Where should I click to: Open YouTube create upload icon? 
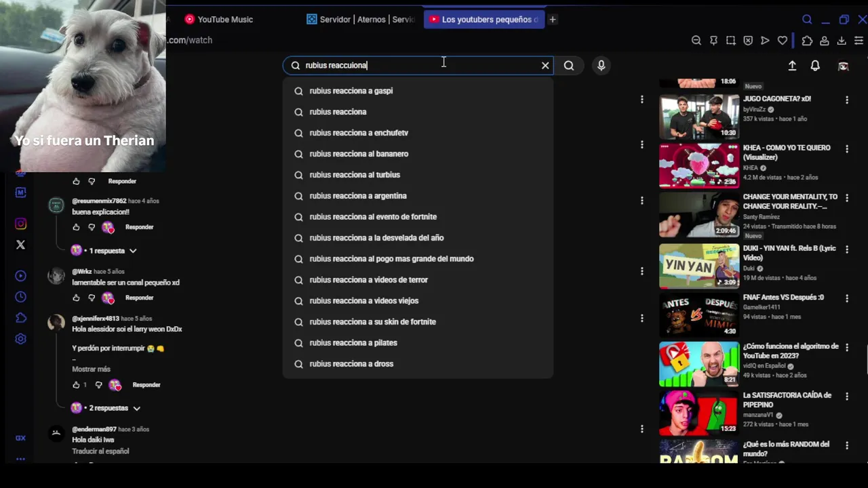click(792, 65)
